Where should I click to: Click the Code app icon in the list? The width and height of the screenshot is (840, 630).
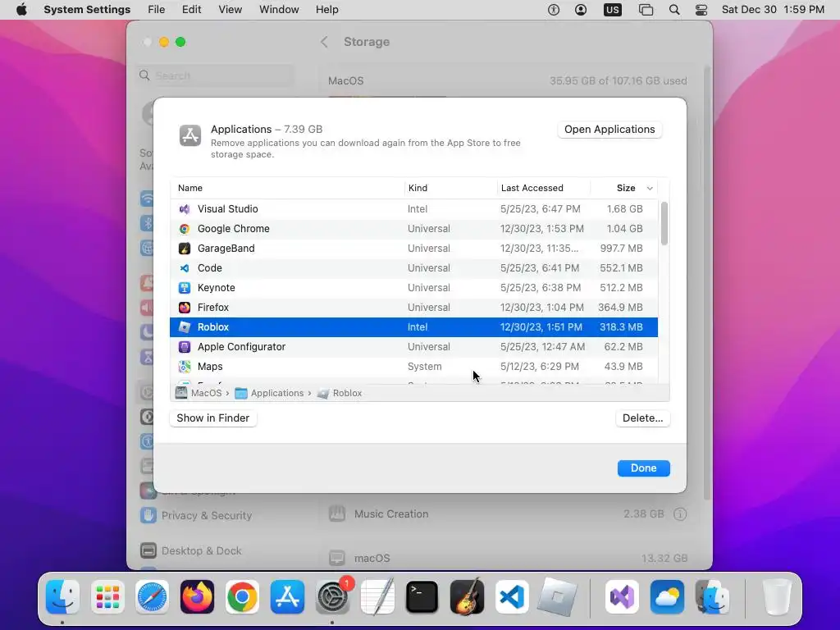[185, 268]
